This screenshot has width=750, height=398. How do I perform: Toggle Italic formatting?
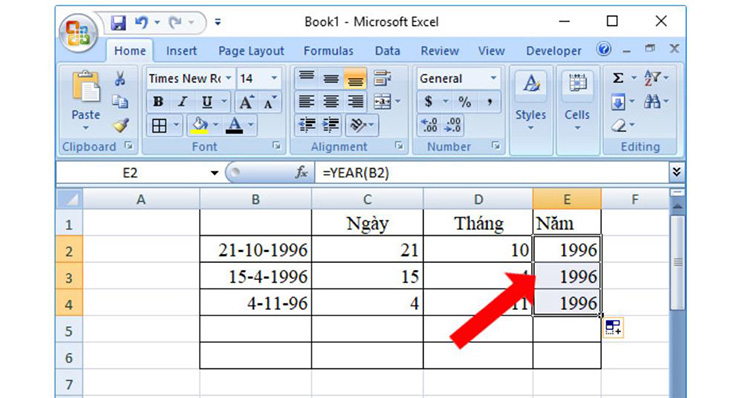[x=182, y=101]
